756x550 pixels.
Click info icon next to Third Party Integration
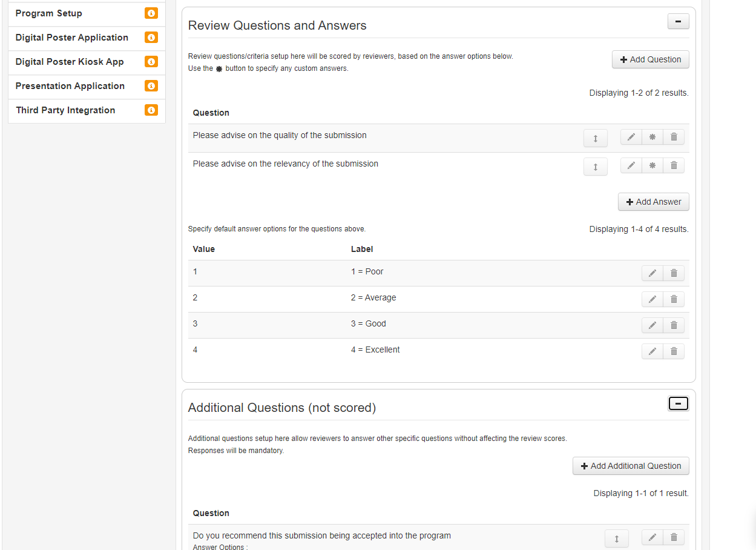[x=151, y=110]
